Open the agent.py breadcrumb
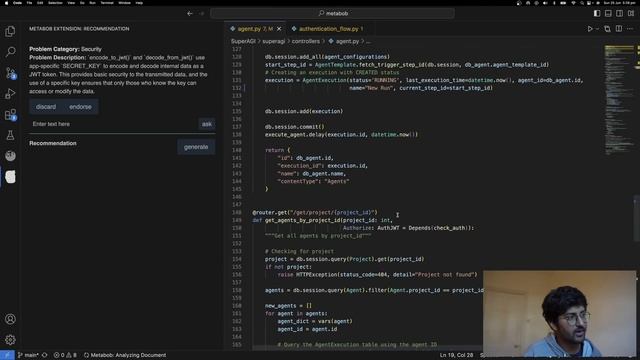Screen dimensions: 640x360 (343, 41)
